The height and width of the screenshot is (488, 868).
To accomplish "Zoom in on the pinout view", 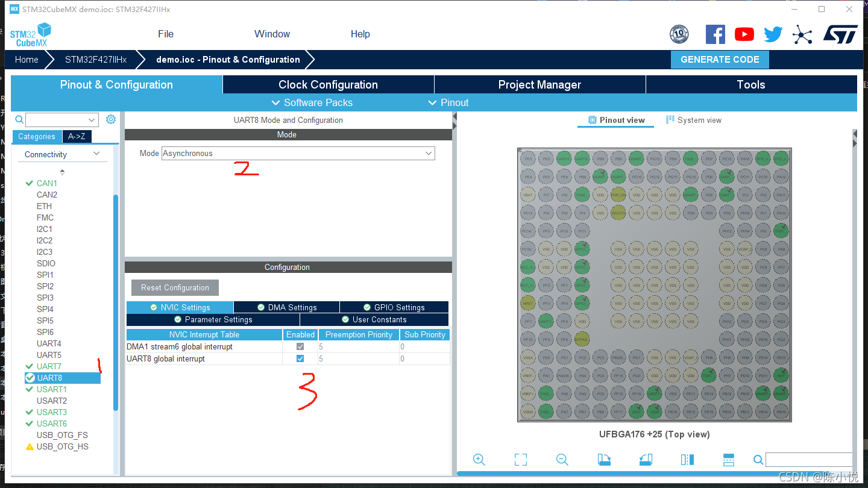I will click(479, 460).
